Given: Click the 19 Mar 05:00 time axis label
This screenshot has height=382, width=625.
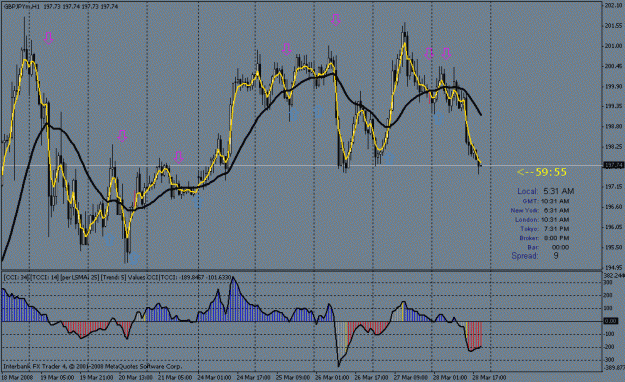Looking at the screenshot, I should [57, 377].
